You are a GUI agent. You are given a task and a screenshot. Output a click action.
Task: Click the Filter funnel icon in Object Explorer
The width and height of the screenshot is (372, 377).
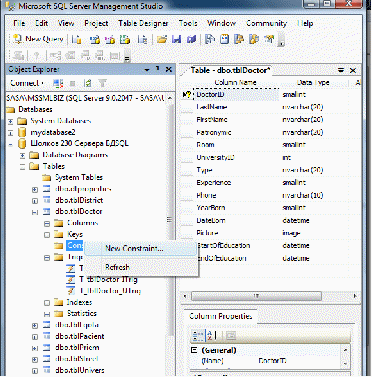coord(103,83)
